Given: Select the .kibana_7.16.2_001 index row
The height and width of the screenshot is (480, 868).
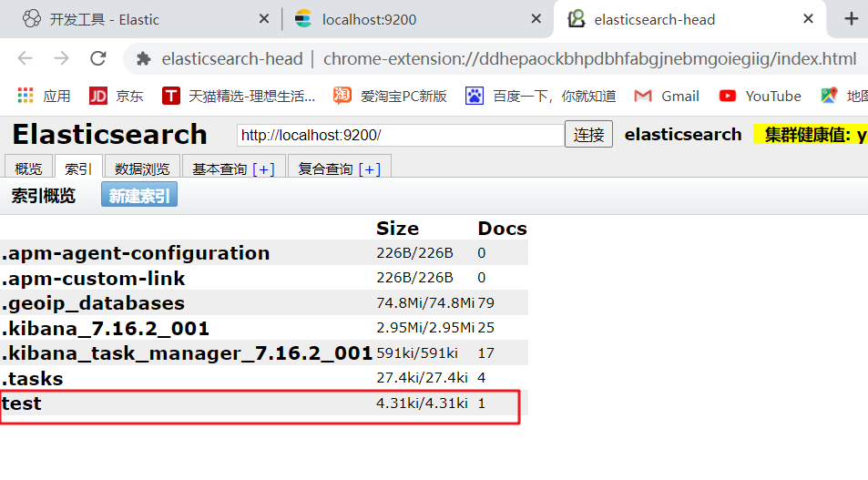Looking at the screenshot, I should tap(264, 328).
